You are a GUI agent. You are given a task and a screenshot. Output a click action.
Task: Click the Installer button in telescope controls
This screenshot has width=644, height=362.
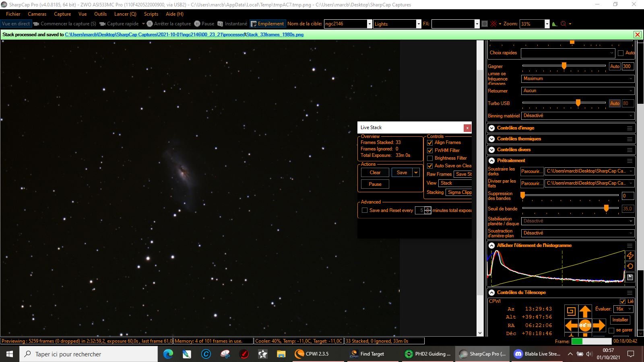[620, 320]
